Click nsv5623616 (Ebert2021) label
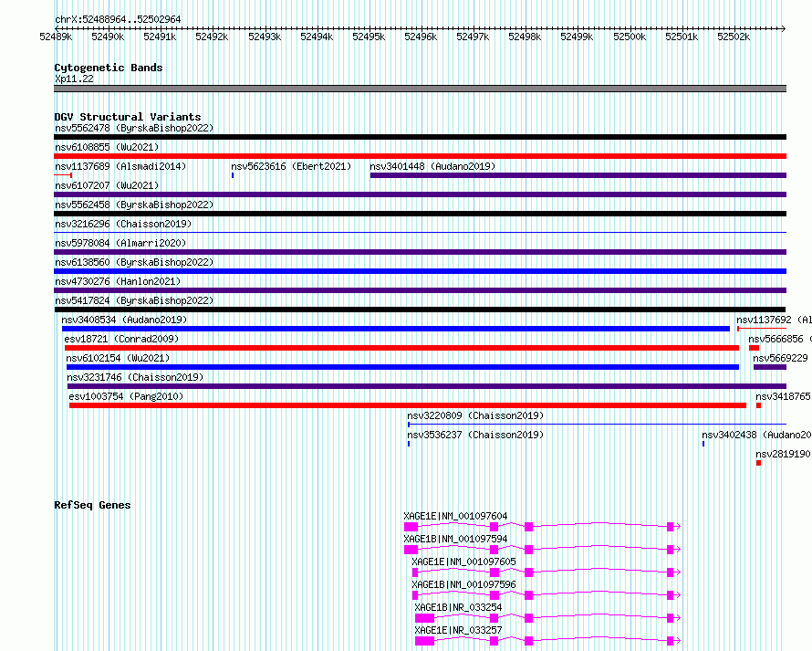812x651 pixels. click(x=291, y=166)
